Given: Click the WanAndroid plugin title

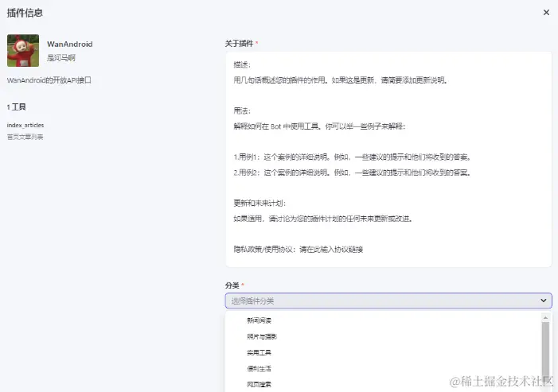Looking at the screenshot, I should click(x=70, y=44).
